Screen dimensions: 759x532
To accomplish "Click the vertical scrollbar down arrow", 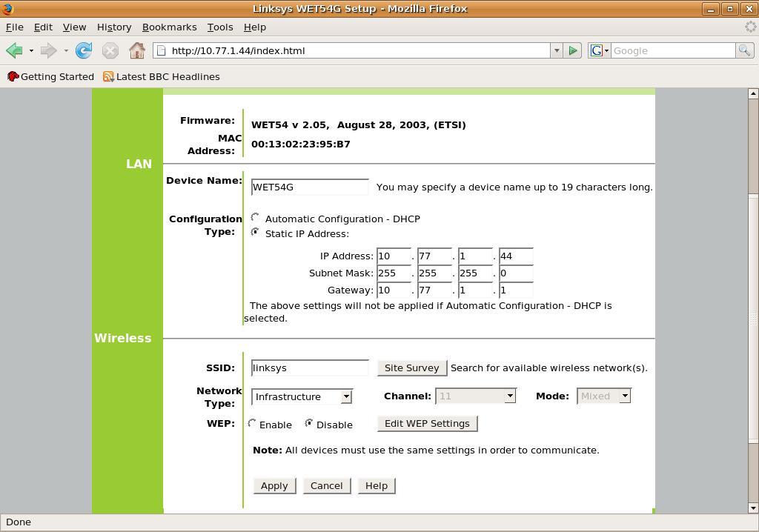I will (x=753, y=508).
